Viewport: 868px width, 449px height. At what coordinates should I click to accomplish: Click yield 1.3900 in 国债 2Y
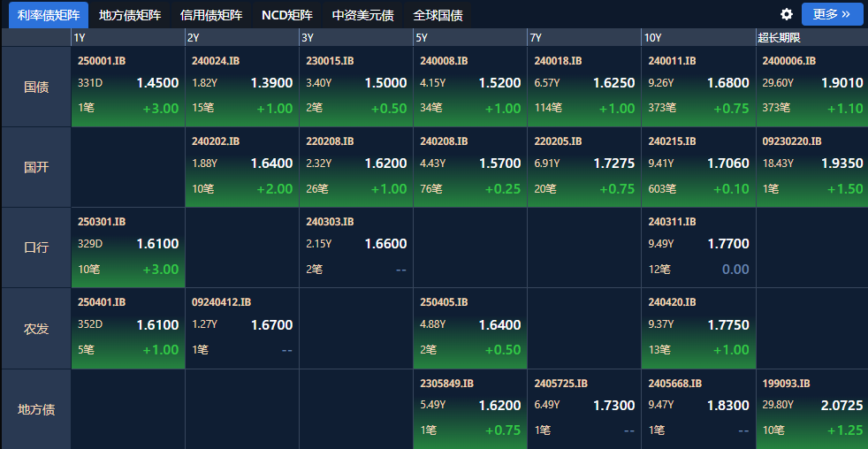point(272,83)
